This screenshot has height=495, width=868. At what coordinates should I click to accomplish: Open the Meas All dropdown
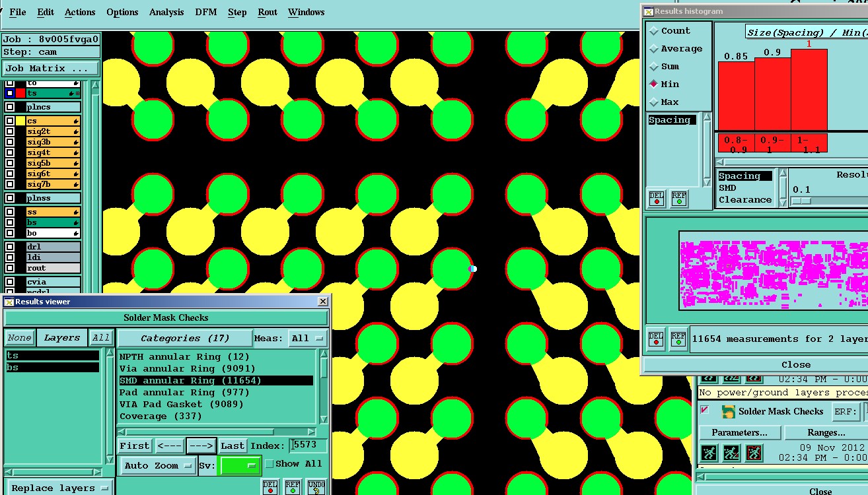tap(308, 339)
